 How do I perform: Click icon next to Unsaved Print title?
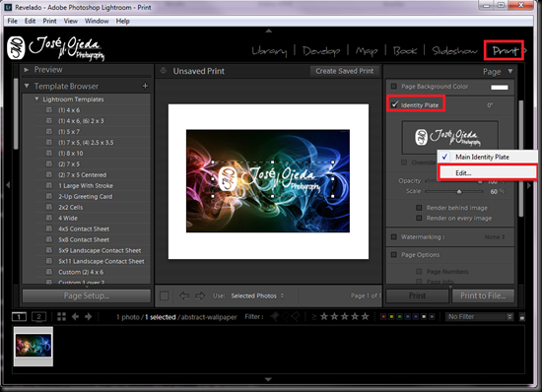(164, 71)
